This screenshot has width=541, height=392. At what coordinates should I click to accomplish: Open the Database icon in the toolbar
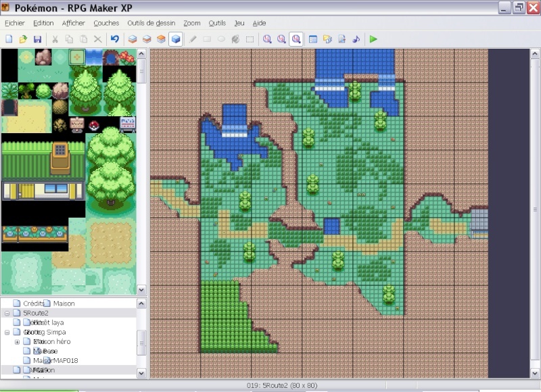pos(313,39)
